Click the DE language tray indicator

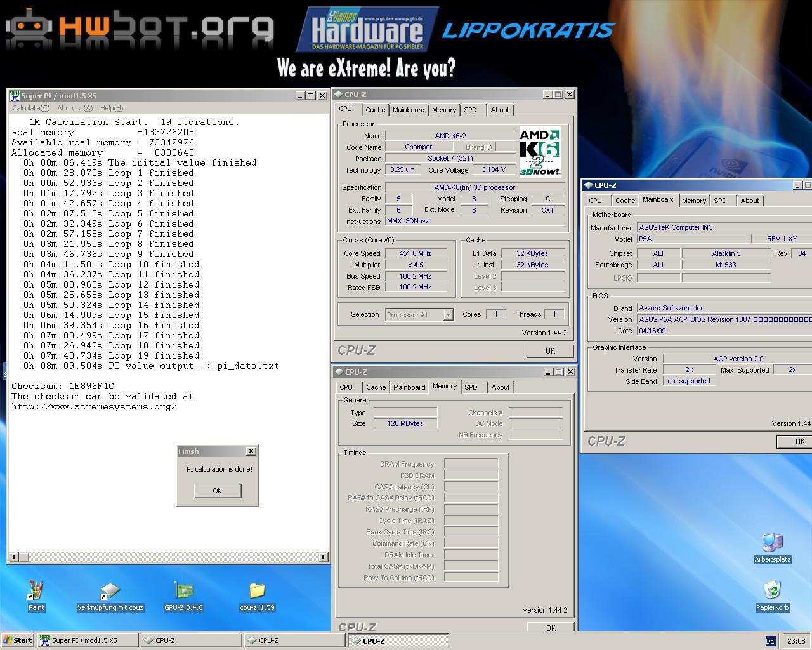coord(770,641)
